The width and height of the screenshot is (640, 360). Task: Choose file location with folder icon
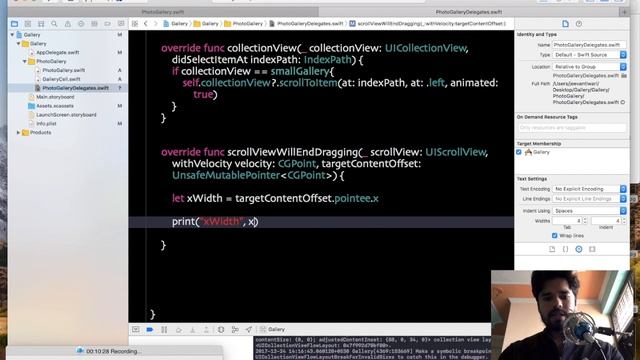click(x=624, y=76)
